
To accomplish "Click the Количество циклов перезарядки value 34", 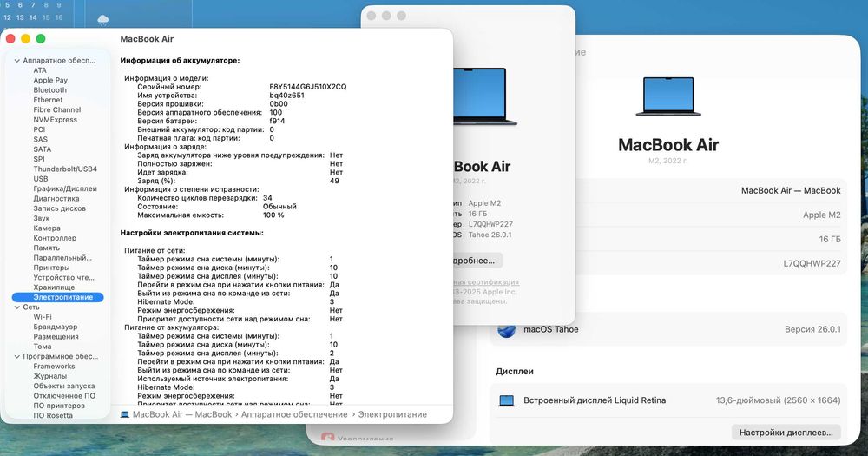I will (x=267, y=198).
